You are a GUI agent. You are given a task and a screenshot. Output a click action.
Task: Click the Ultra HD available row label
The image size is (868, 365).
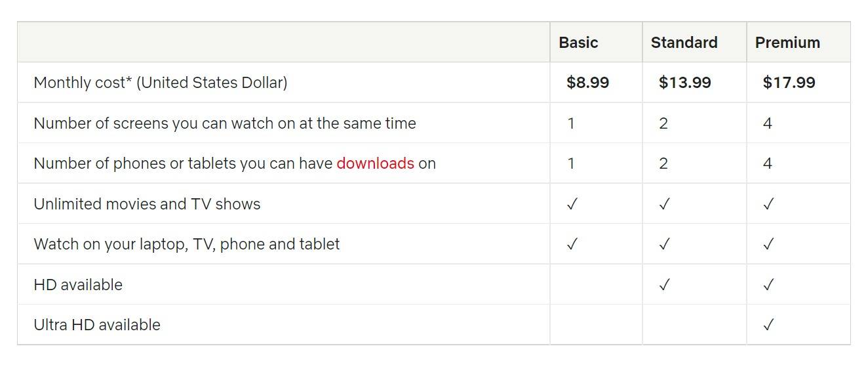click(97, 325)
